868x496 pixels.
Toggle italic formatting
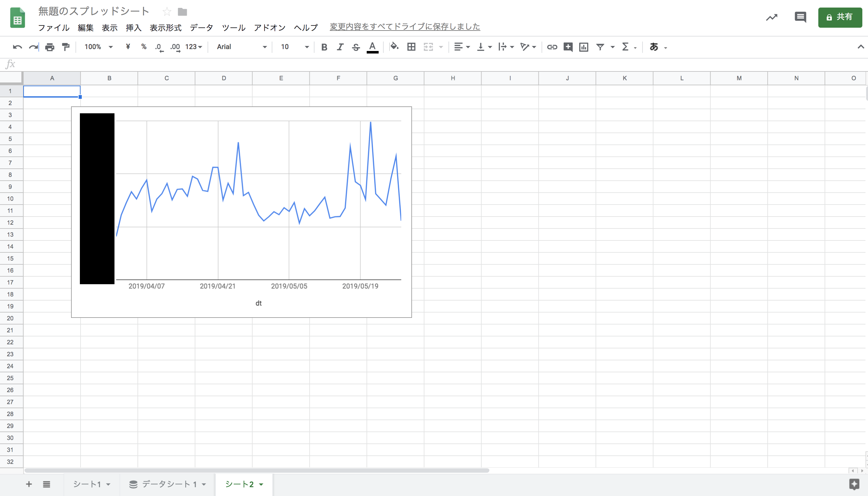(x=340, y=47)
